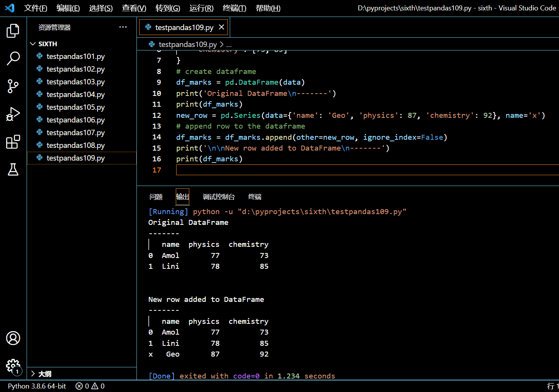Open the Explorer view icon
The height and width of the screenshot is (392, 559).
point(13,31)
